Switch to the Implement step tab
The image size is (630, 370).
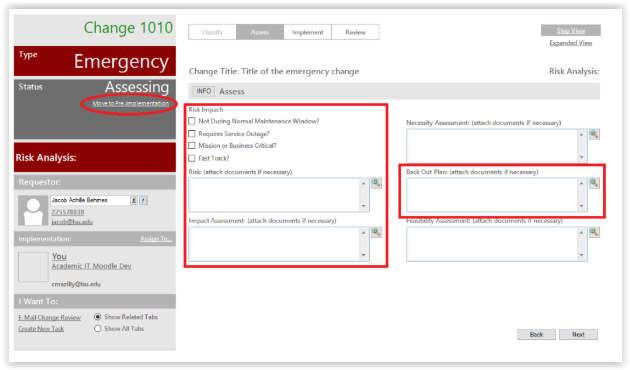307,32
